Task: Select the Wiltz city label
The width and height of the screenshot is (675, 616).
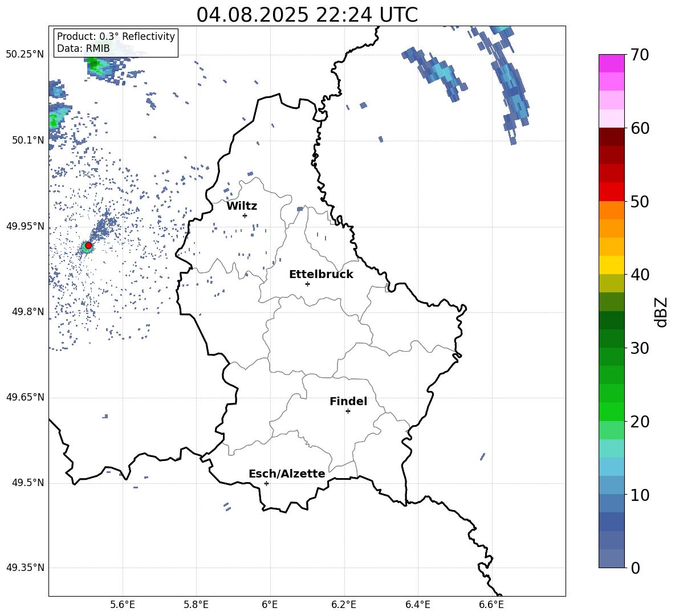Action: 242,206
